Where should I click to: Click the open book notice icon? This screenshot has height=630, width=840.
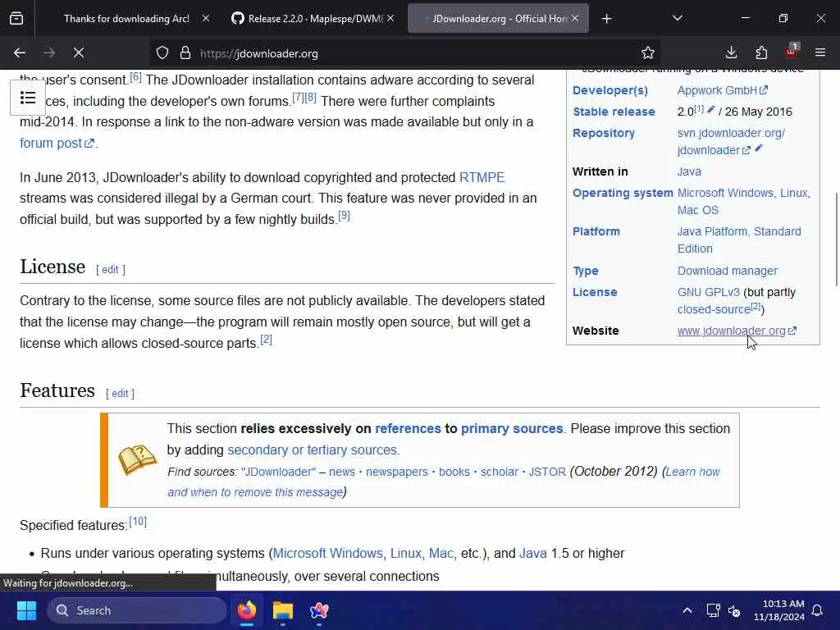click(x=137, y=459)
